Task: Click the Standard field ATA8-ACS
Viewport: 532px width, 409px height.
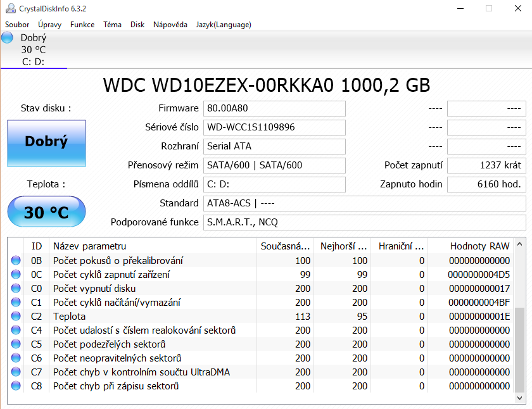Action: tap(365, 203)
